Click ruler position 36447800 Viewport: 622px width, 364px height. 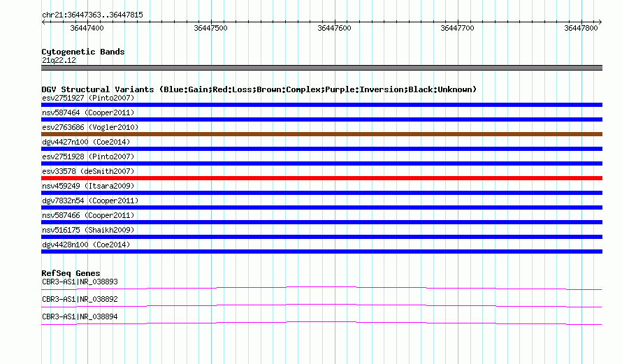[x=581, y=28]
